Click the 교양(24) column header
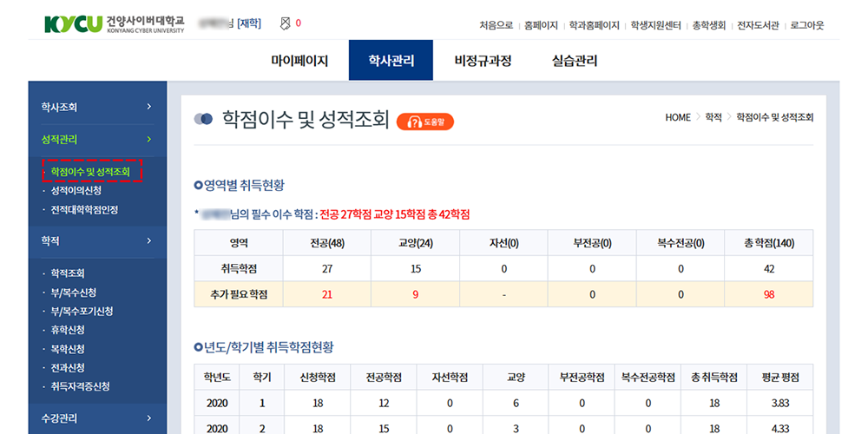The height and width of the screenshot is (434, 868). coord(416,242)
